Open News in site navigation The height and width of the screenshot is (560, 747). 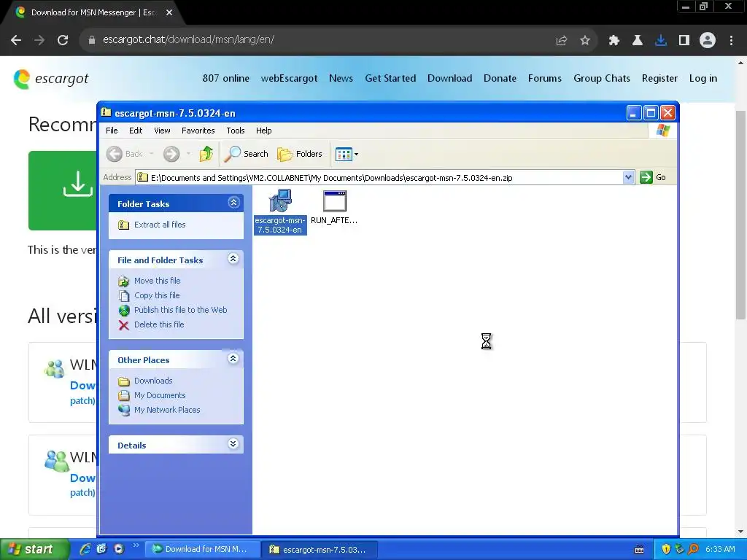(x=341, y=78)
